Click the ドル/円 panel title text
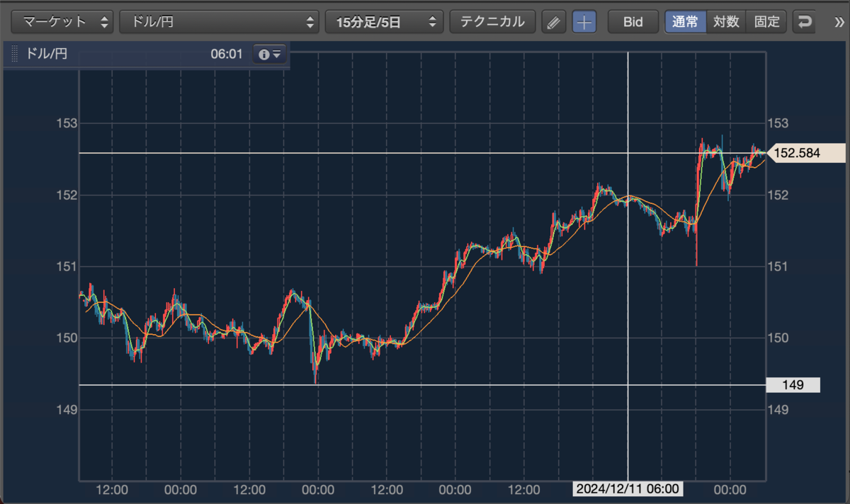This screenshot has height=504, width=850. point(46,54)
